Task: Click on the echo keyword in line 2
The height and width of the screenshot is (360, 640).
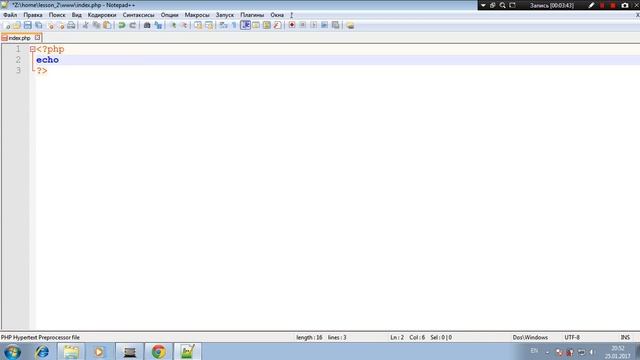Action: 47,60
